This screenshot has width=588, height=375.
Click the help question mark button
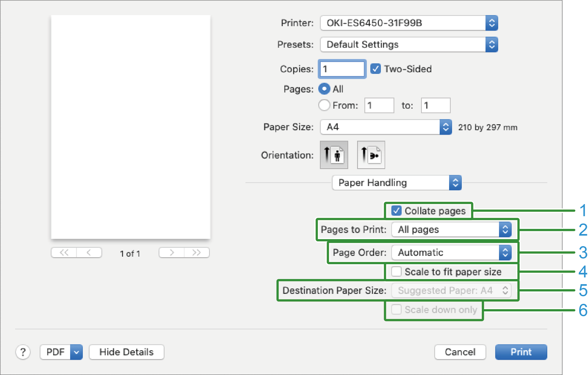pos(23,352)
